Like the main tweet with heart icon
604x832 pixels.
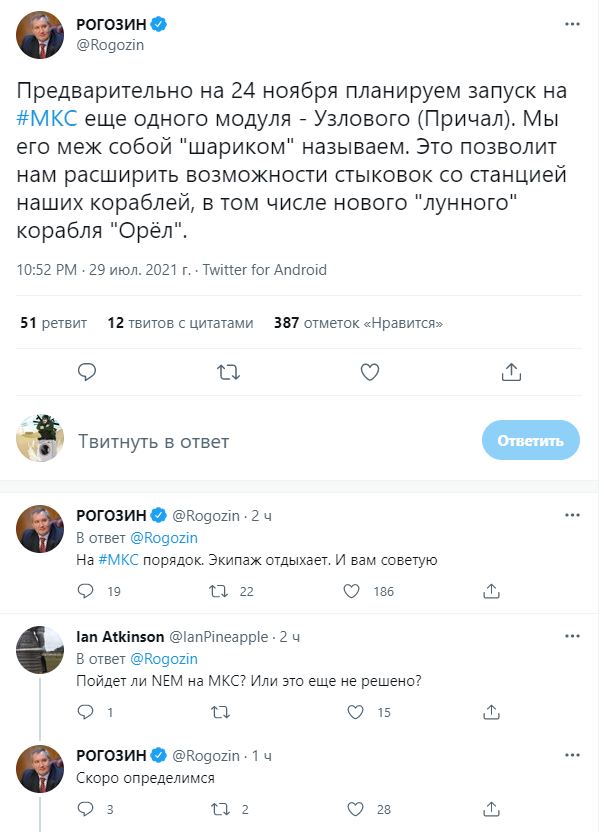370,372
